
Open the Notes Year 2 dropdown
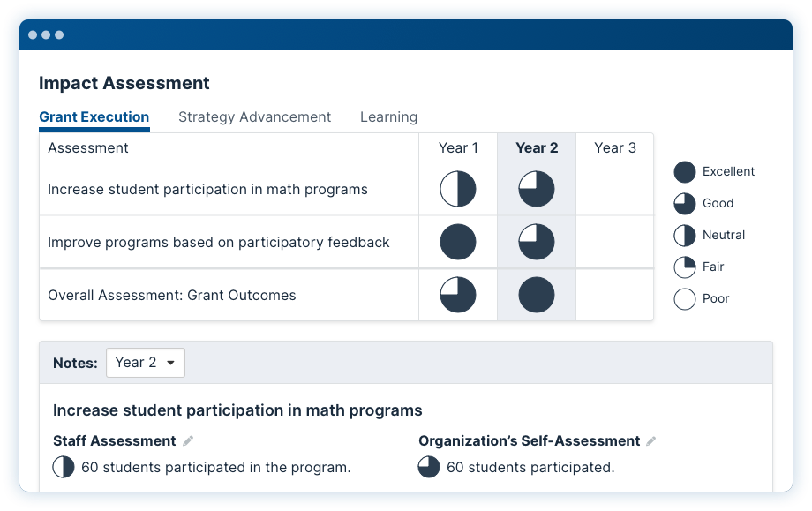(146, 363)
